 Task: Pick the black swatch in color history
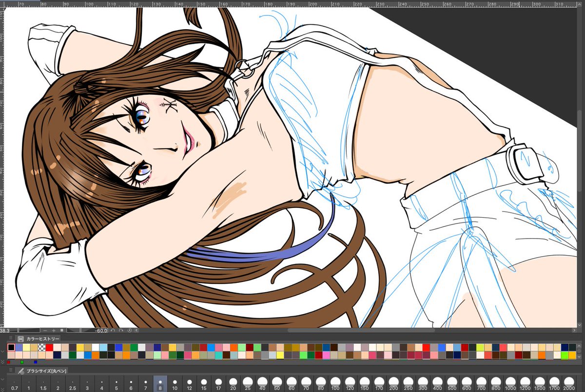point(11,347)
